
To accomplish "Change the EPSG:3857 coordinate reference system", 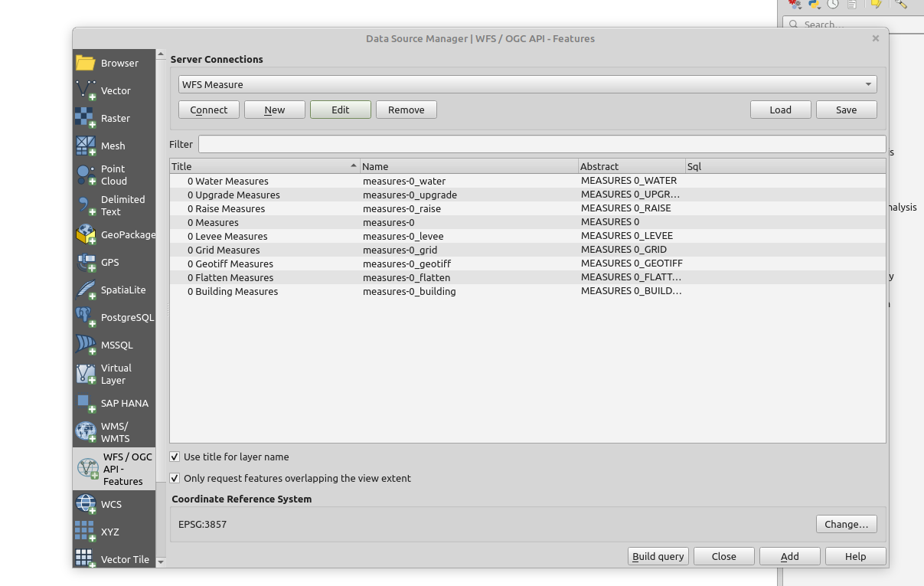I will pyautogui.click(x=846, y=524).
